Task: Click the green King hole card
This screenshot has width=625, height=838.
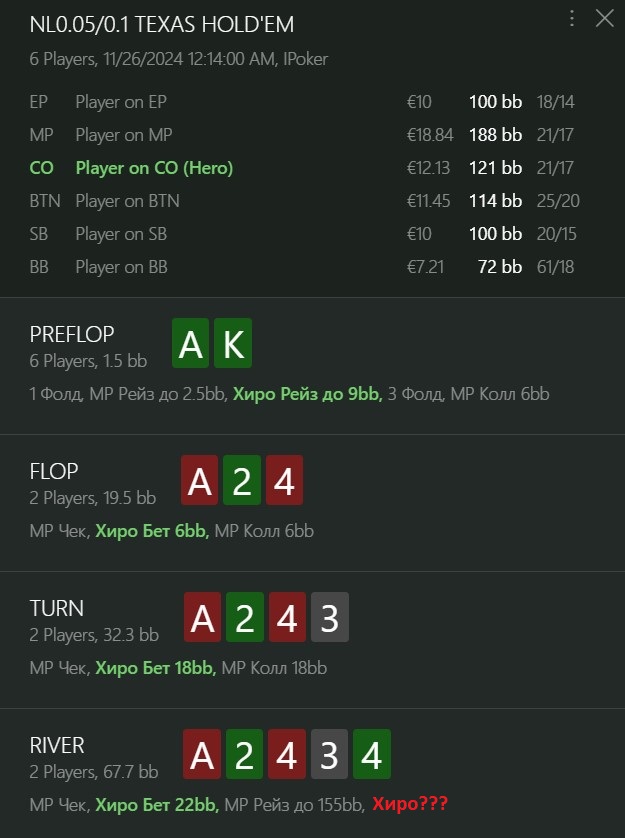Action: (232, 344)
